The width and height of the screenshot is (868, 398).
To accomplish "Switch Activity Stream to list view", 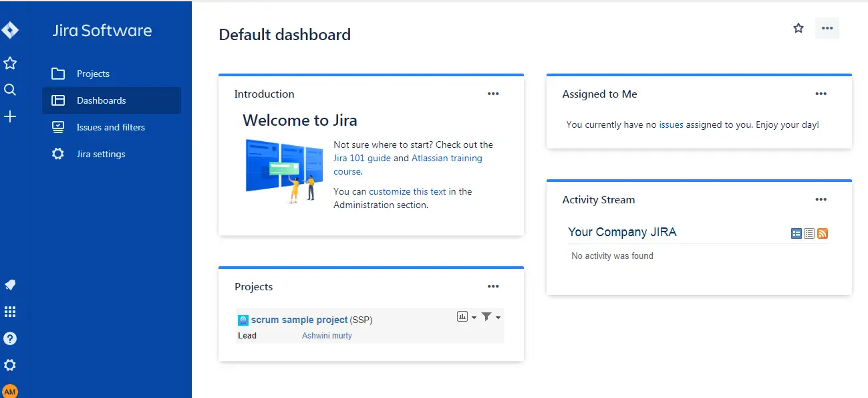I will tap(809, 233).
